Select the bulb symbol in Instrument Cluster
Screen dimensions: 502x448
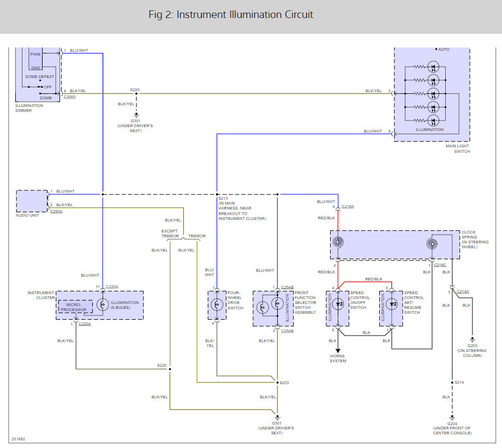click(x=103, y=304)
